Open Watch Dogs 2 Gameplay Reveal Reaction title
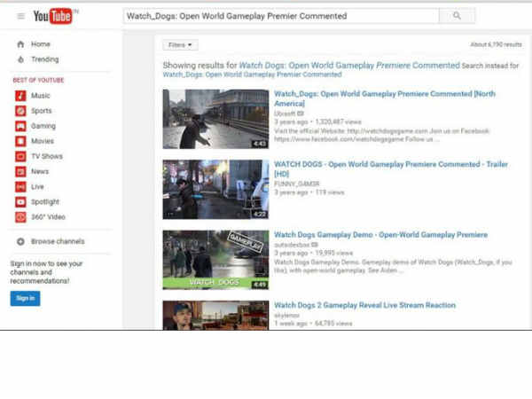The image size is (532, 399). click(364, 305)
